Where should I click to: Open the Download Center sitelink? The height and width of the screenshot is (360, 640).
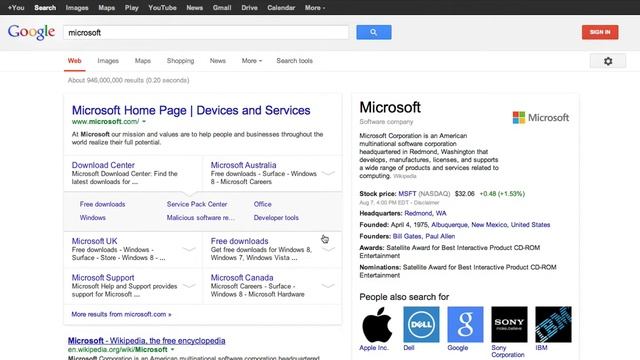pyautogui.click(x=103, y=165)
